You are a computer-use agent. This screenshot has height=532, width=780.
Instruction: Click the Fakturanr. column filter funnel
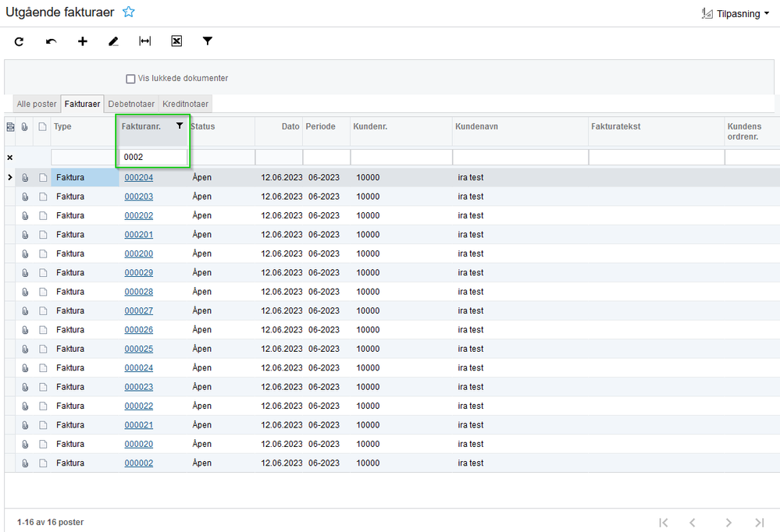click(x=180, y=126)
